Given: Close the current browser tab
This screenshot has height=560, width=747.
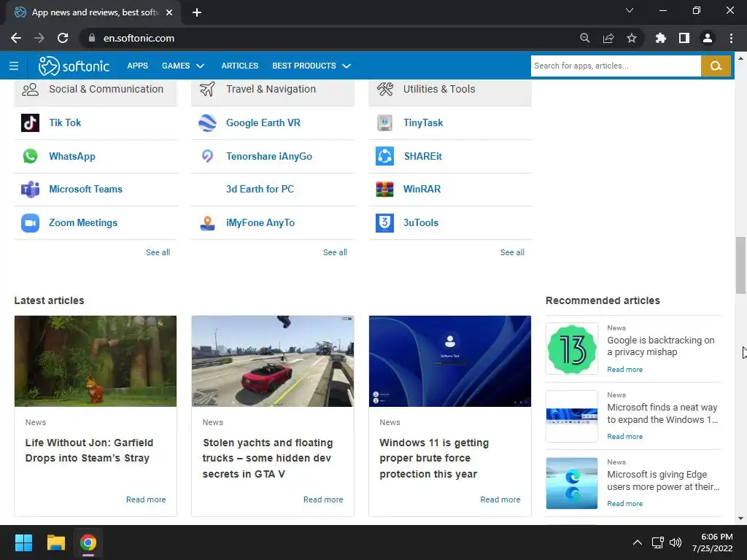Looking at the screenshot, I should pyautogui.click(x=169, y=12).
